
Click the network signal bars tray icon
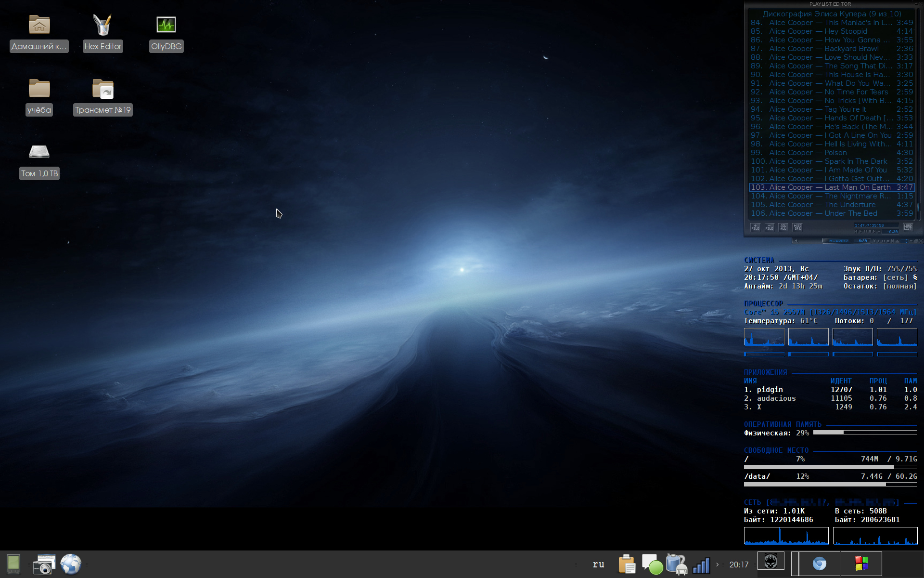pyautogui.click(x=701, y=565)
